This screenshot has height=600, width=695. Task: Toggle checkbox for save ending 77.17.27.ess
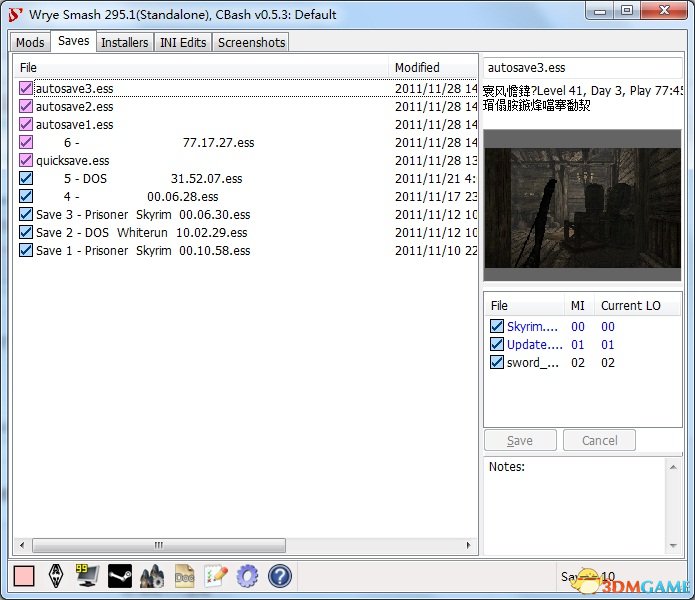pos(26,142)
